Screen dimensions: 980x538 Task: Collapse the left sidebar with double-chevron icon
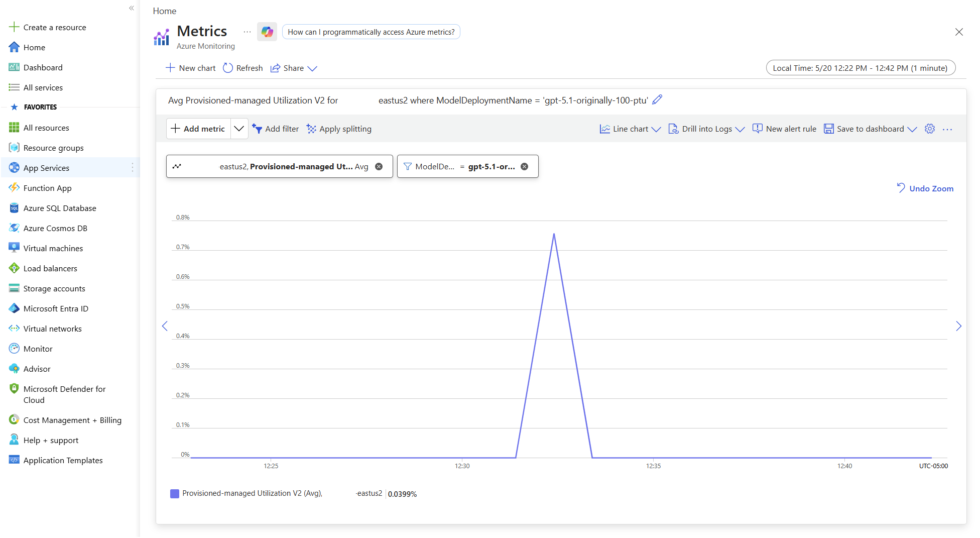pos(132,8)
